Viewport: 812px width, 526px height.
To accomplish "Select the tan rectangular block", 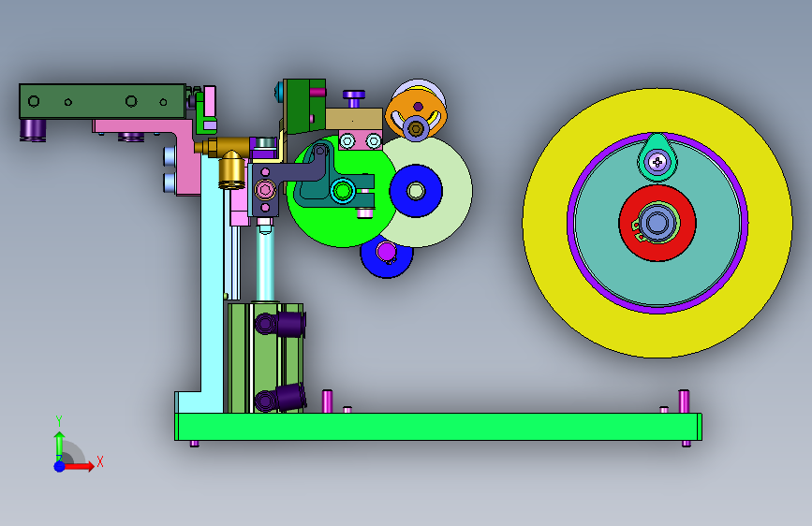I will point(354,119).
